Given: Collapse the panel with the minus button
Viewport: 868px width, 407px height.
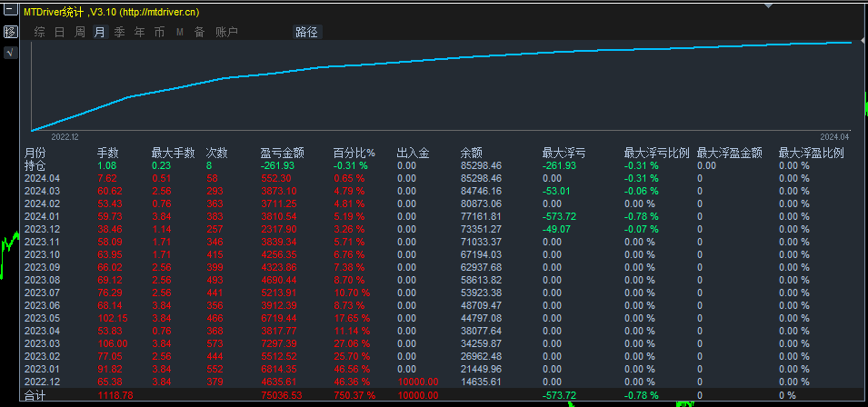Looking at the screenshot, I should point(11,11).
